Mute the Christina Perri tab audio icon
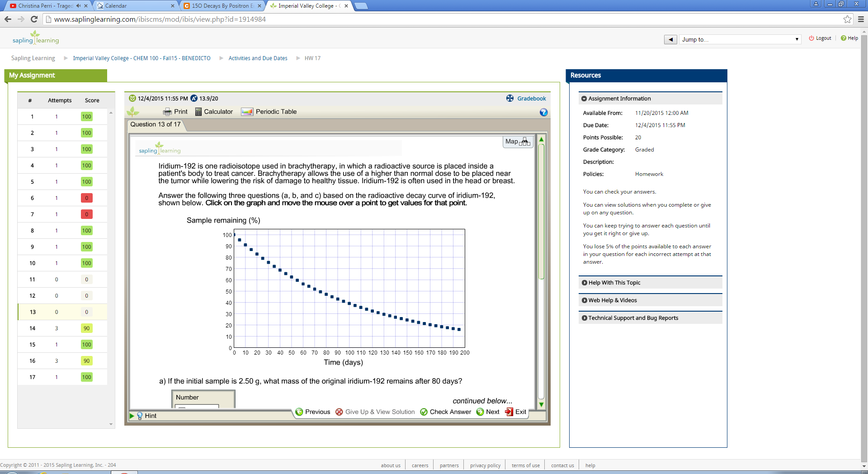Image resolution: width=868 pixels, height=474 pixels. tap(78, 6)
